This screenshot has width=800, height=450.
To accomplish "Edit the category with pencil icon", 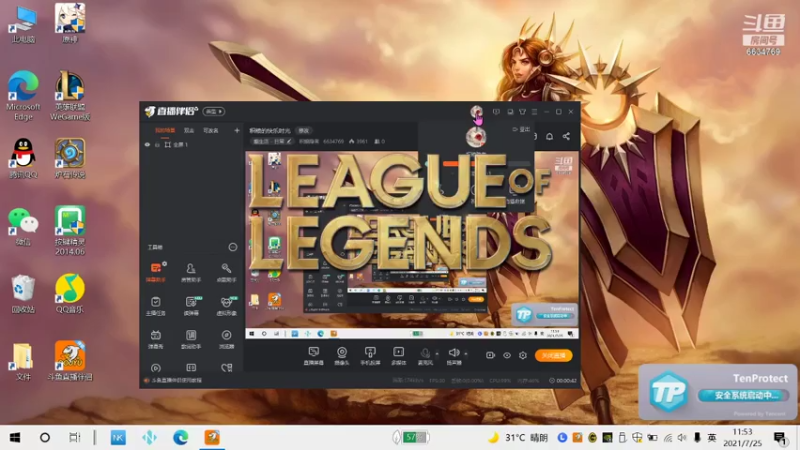I will (289, 141).
